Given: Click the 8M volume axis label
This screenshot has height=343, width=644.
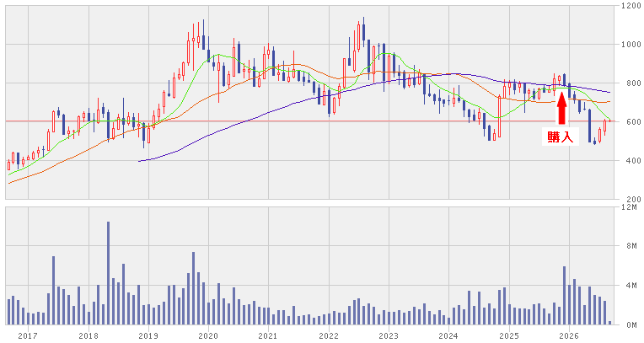Looking at the screenshot, I should pyautogui.click(x=632, y=246).
